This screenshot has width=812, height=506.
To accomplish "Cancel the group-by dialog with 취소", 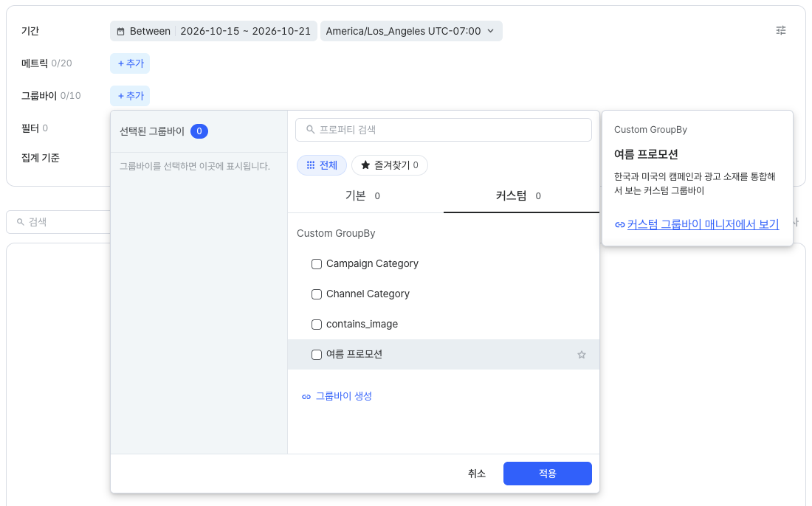I will coord(476,474).
